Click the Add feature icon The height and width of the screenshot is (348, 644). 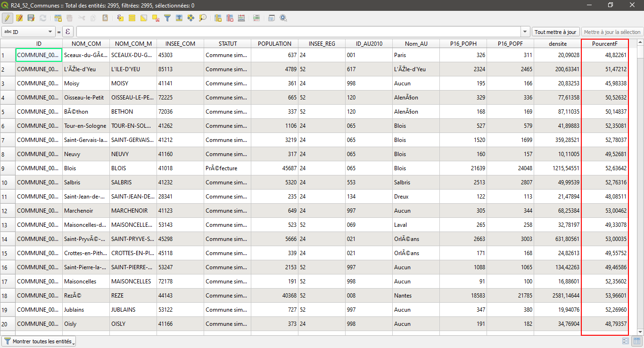point(58,18)
